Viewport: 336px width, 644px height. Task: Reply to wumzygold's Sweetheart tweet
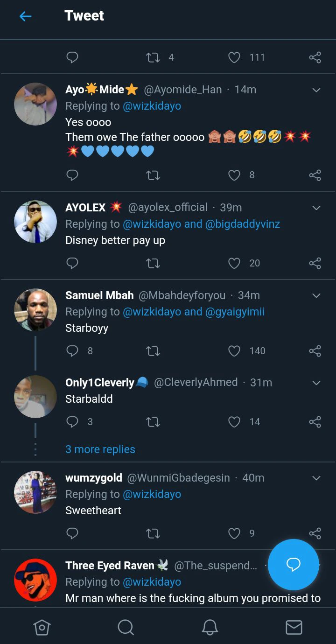pyautogui.click(x=72, y=533)
